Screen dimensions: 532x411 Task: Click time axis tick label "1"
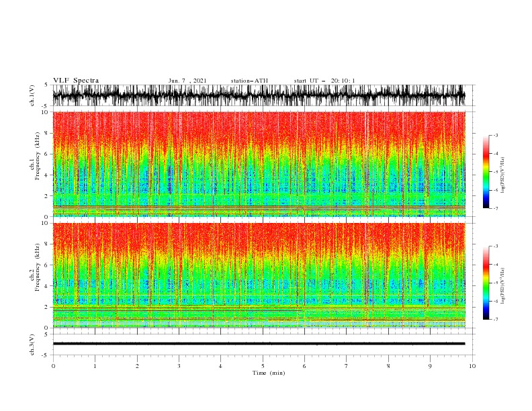coord(95,366)
